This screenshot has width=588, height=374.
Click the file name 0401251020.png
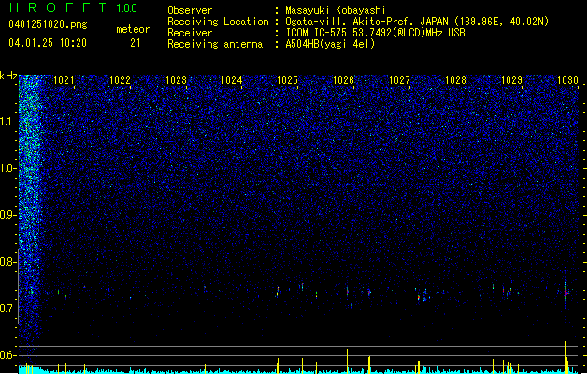48,24
